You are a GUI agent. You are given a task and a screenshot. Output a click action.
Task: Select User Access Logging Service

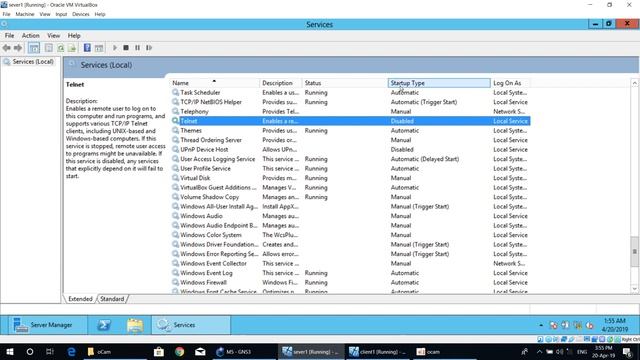351,159
